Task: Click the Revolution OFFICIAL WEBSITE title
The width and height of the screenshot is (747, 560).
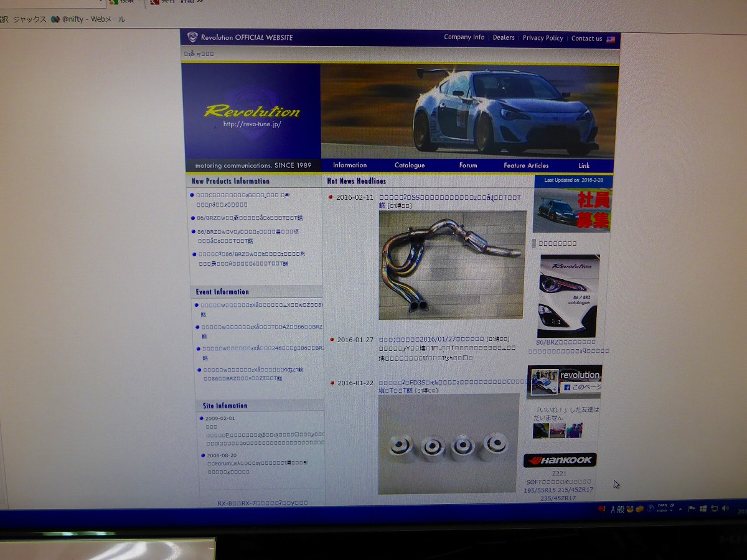Action: click(x=247, y=37)
